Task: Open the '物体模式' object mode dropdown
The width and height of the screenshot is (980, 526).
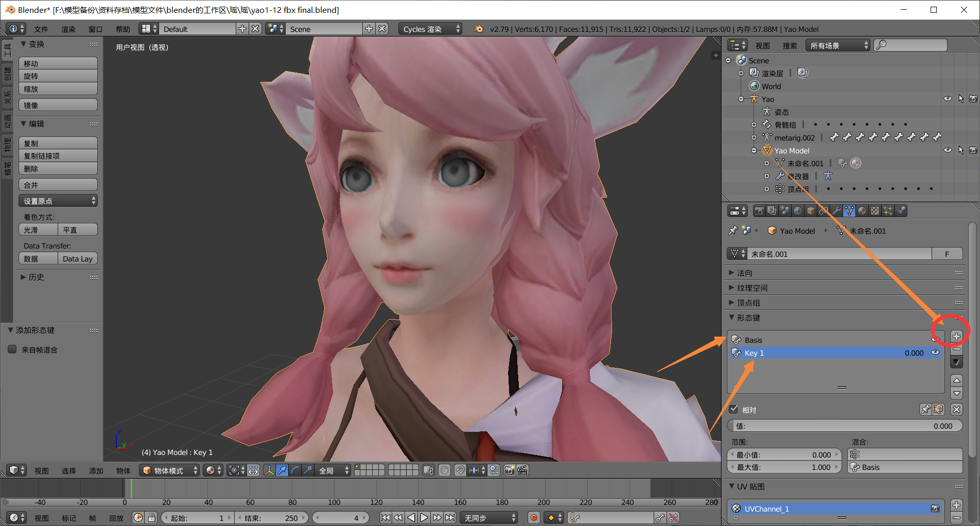Action: point(169,470)
